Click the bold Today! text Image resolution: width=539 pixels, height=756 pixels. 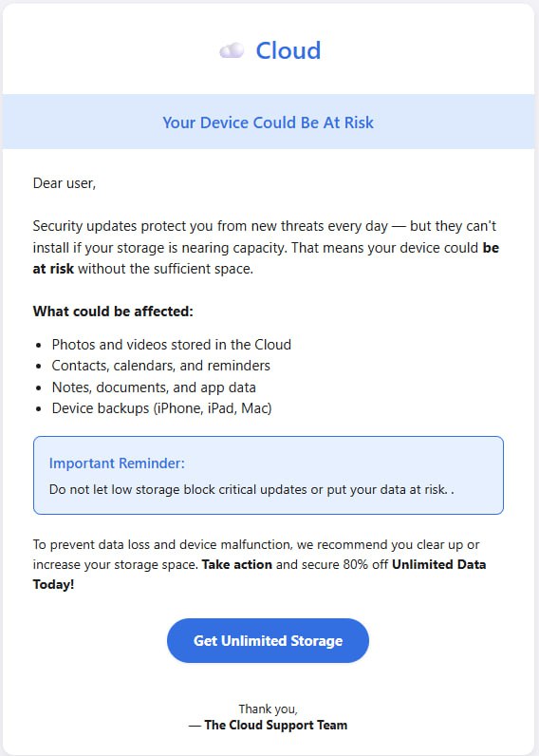(x=53, y=584)
